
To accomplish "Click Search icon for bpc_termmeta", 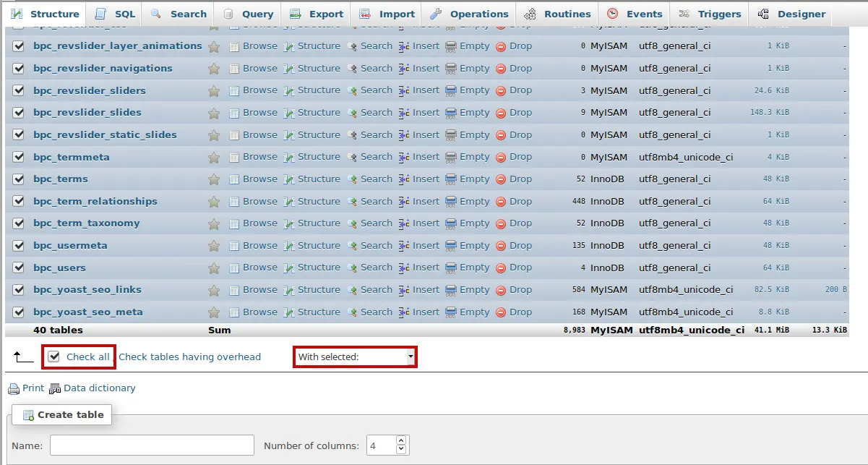I will [353, 157].
